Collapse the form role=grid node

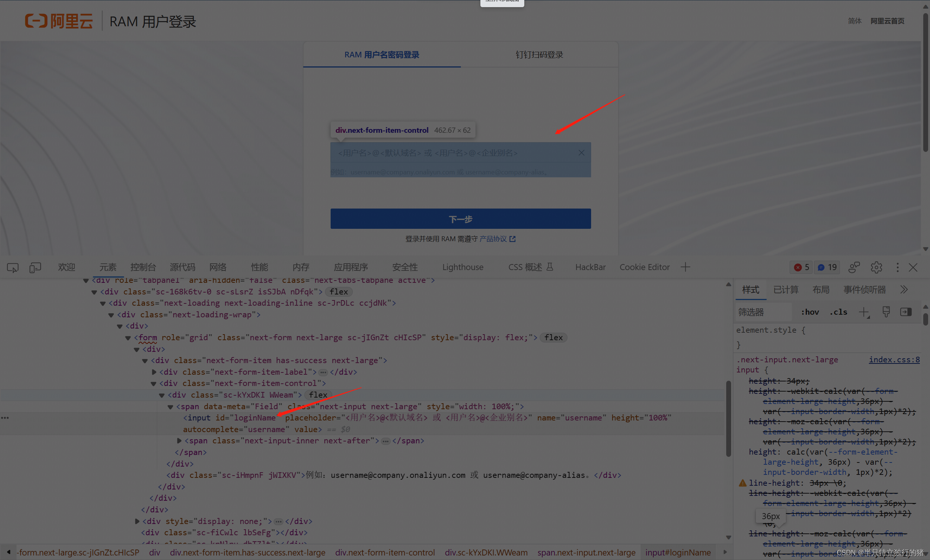click(x=128, y=338)
